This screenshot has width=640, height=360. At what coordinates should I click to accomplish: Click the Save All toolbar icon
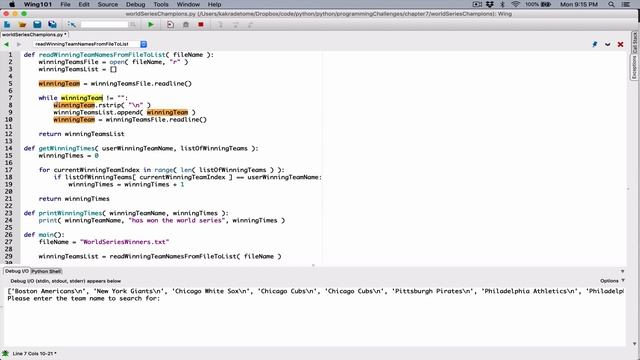tap(52, 25)
